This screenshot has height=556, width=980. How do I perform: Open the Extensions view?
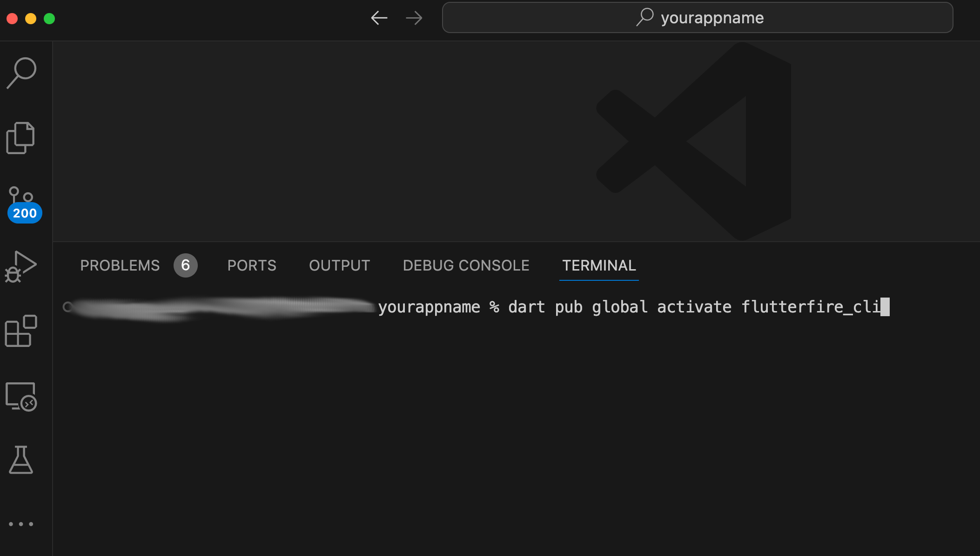(21, 331)
